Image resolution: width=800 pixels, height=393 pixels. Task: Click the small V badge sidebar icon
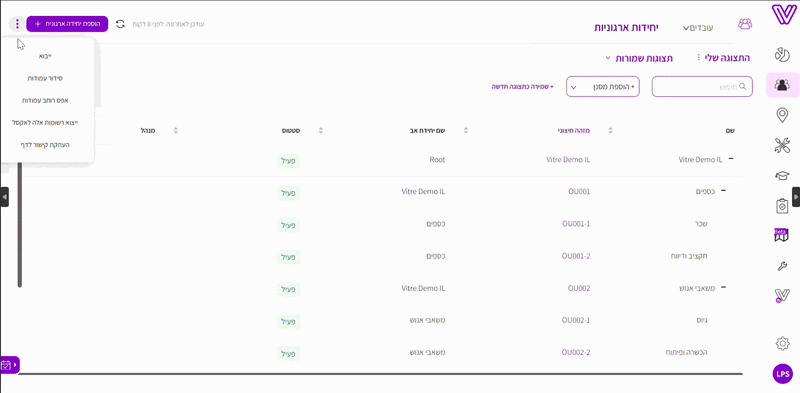click(782, 296)
